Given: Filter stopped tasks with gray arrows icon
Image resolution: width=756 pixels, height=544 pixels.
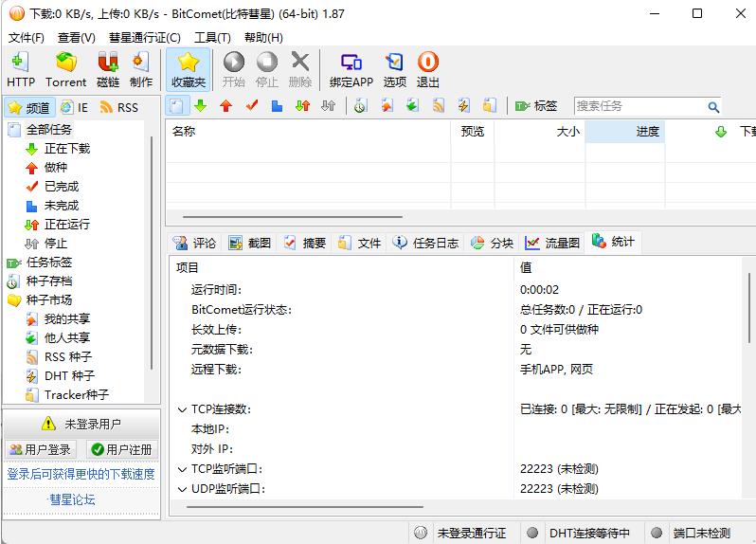Looking at the screenshot, I should click(x=329, y=105).
